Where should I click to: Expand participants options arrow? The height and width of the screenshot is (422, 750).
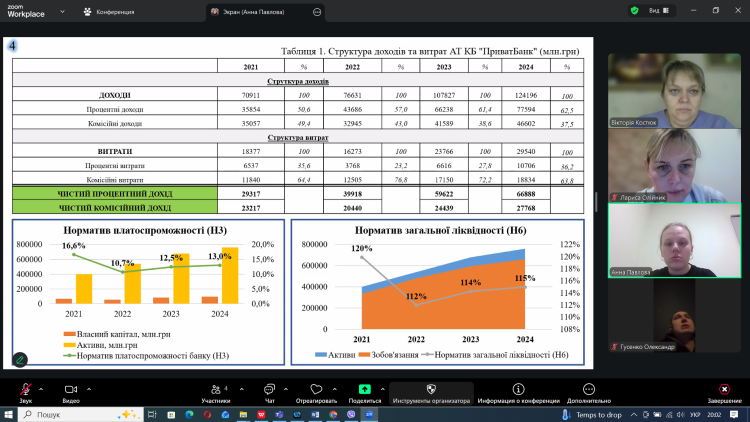click(242, 389)
